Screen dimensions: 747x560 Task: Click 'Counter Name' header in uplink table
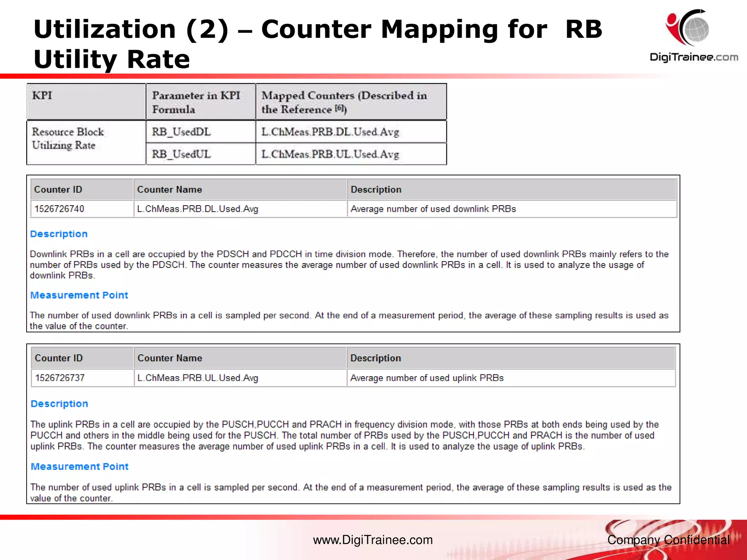coord(240,358)
